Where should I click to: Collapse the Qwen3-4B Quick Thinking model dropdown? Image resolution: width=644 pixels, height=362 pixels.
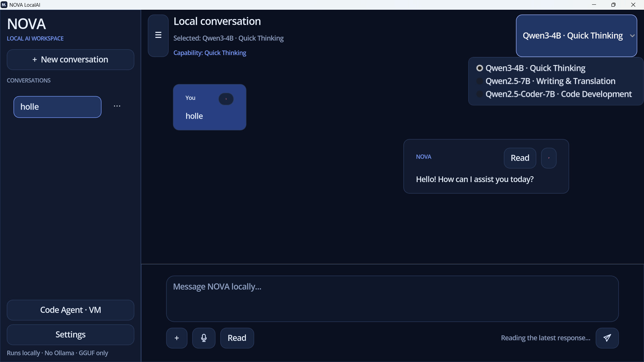click(x=576, y=36)
